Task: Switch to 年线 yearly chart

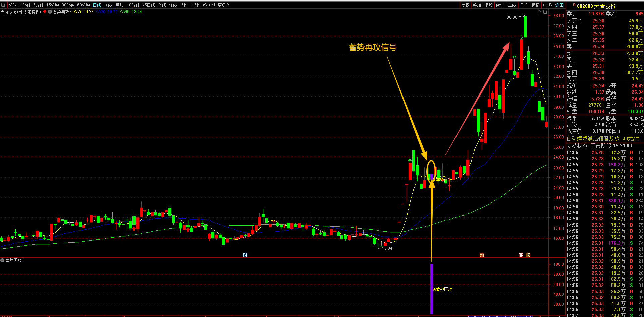Action: (x=173, y=5)
